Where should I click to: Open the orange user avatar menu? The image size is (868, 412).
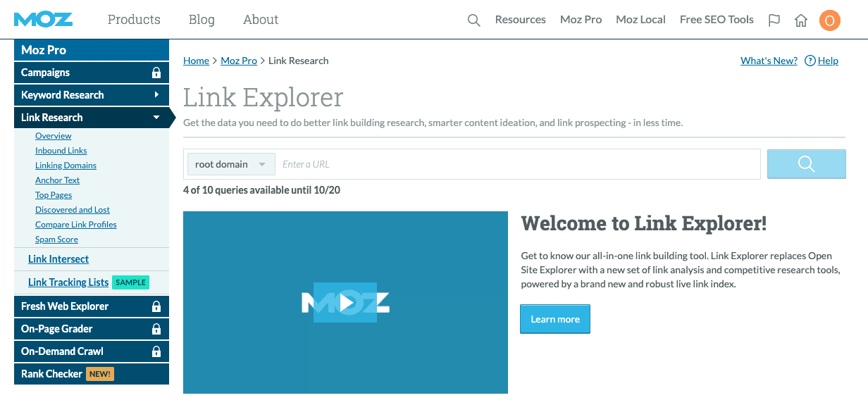[830, 20]
